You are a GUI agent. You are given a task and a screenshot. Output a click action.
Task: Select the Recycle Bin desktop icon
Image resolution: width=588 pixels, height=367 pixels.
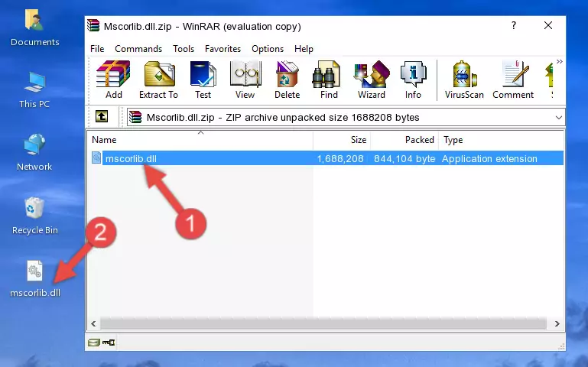pyautogui.click(x=35, y=216)
